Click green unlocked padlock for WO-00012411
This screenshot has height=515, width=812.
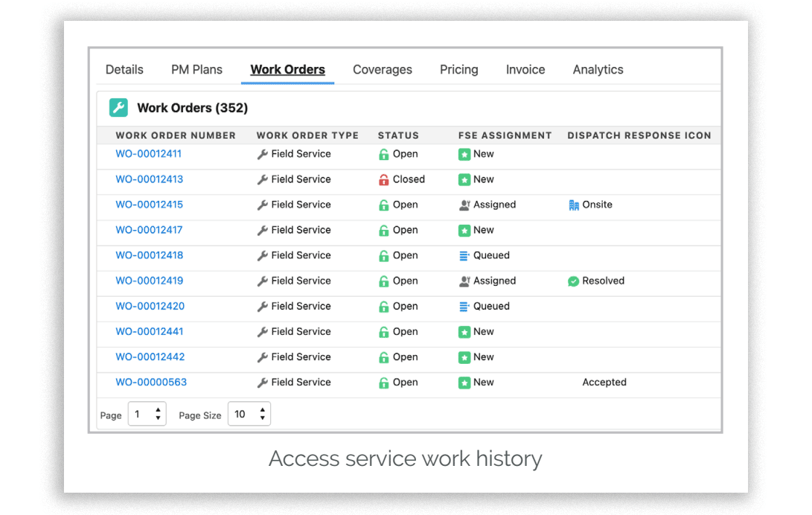[x=384, y=154]
